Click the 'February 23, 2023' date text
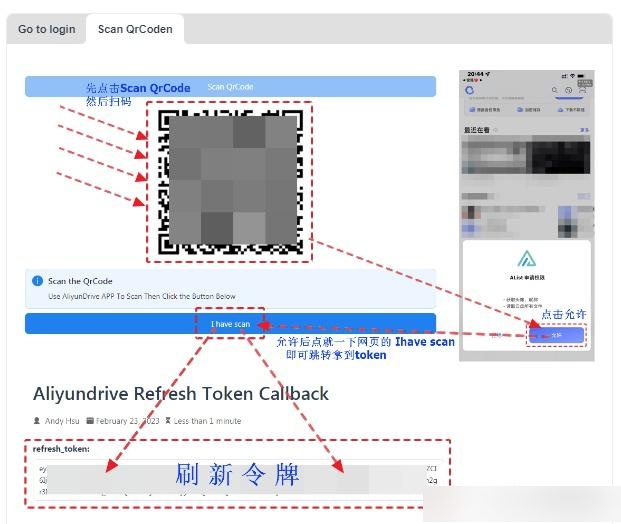This screenshot has height=524, width=621. click(x=127, y=421)
